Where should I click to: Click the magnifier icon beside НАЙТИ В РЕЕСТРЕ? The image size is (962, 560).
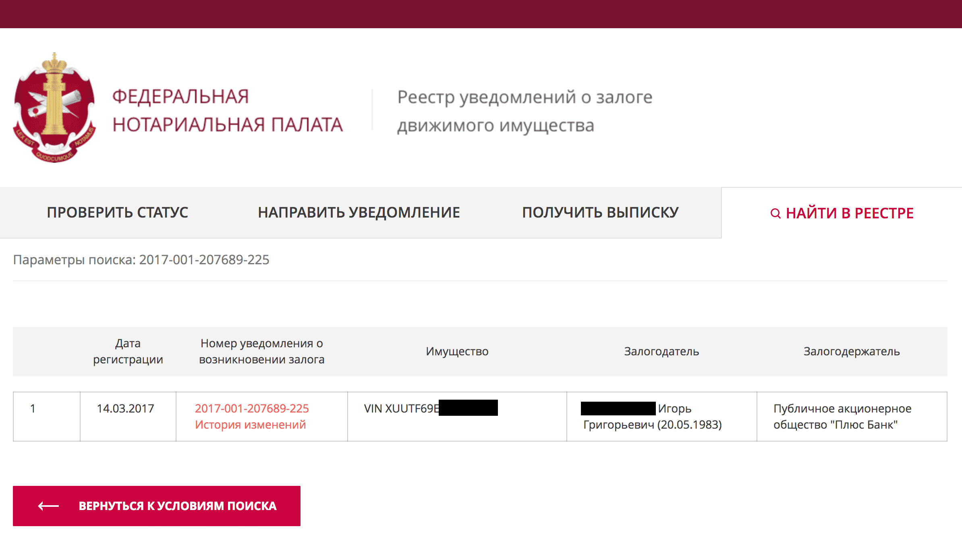coord(775,214)
